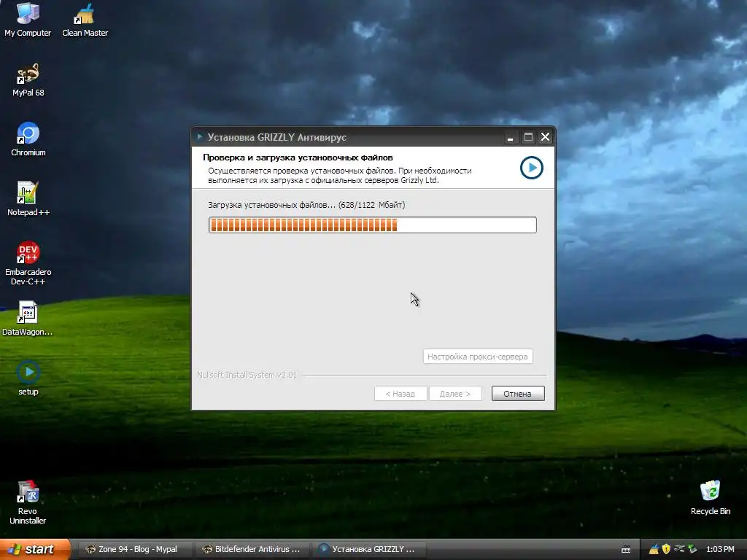The image size is (747, 560).
Task: Click the Safely Remove Hardware tray icon
Action: 679,550
